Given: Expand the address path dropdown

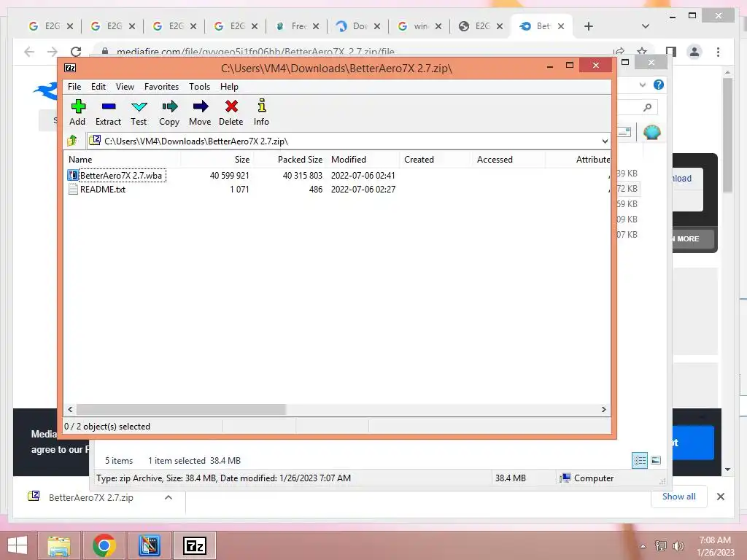Looking at the screenshot, I should (x=605, y=141).
